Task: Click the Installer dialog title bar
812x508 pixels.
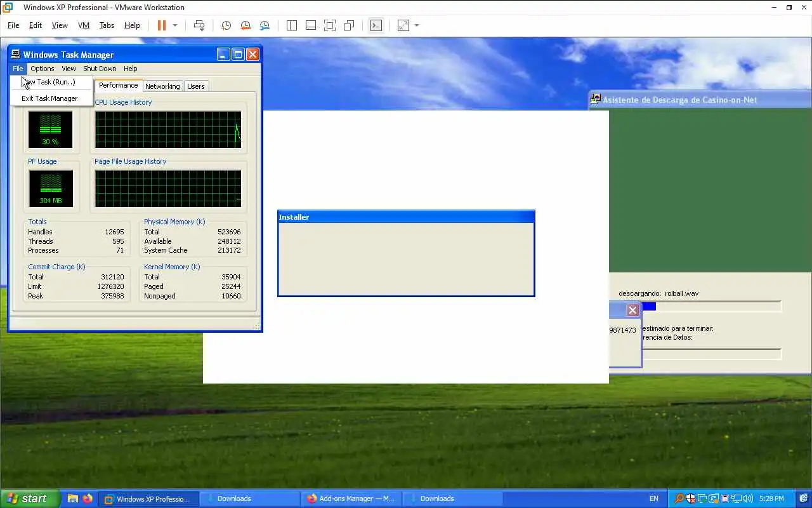Action: tap(406, 217)
